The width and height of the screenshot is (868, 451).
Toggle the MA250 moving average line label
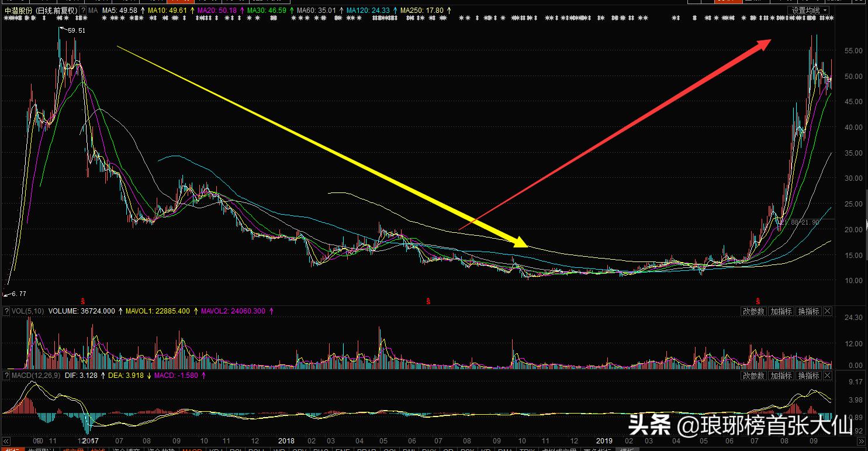tap(411, 10)
